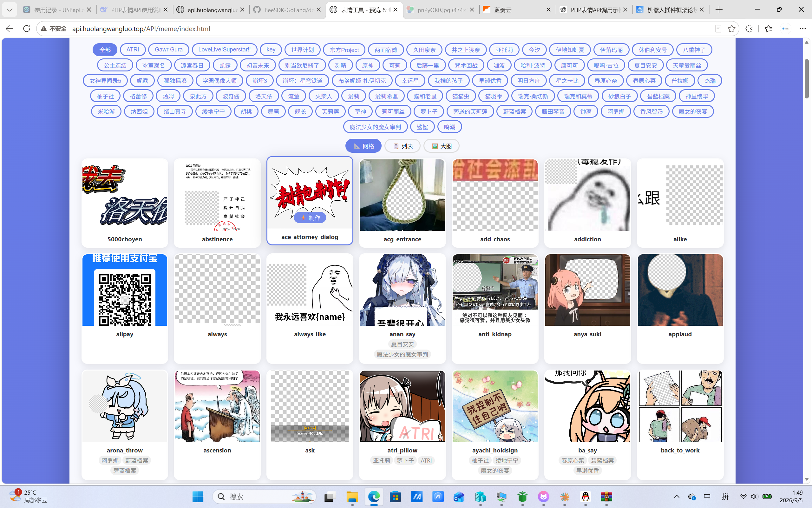This screenshot has width=812, height=508.
Task: Open the anya_suki meme template
Action: tap(587, 308)
